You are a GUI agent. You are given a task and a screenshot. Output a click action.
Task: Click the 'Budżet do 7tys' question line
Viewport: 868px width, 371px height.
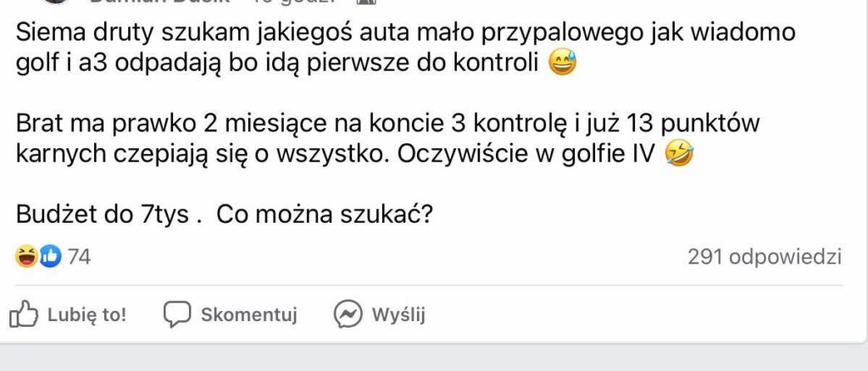click(224, 214)
